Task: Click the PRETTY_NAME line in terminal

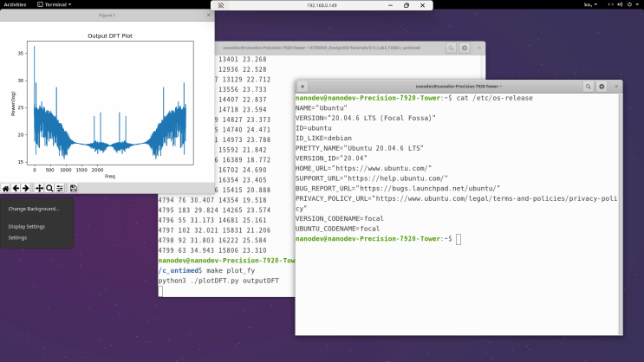Action: tap(360, 148)
